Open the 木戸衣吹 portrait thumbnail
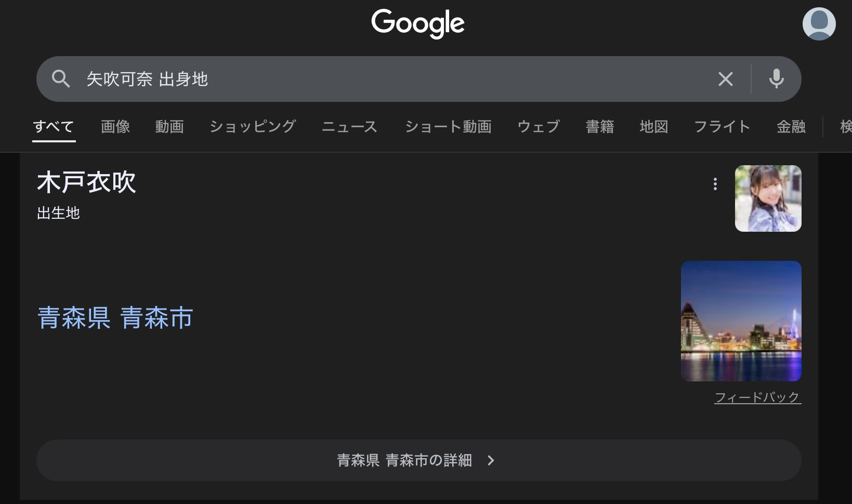The image size is (852, 504). pyautogui.click(x=768, y=198)
